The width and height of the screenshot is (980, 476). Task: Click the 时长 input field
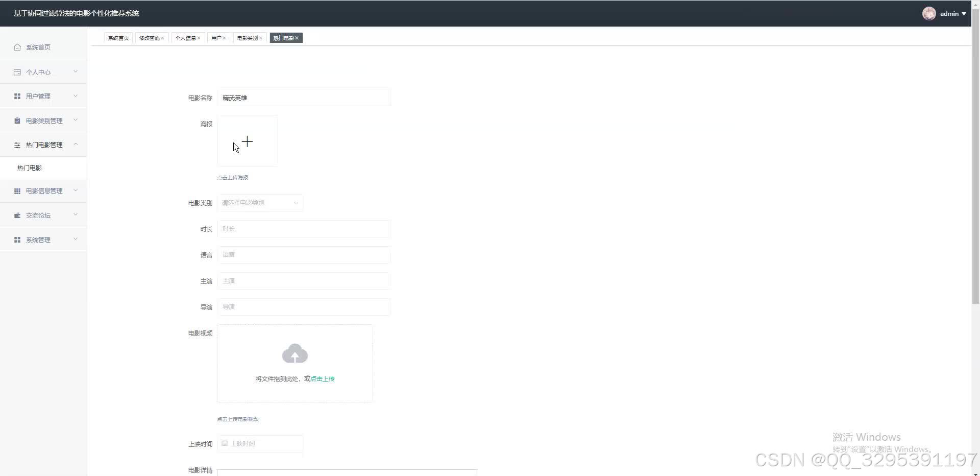[304, 229]
